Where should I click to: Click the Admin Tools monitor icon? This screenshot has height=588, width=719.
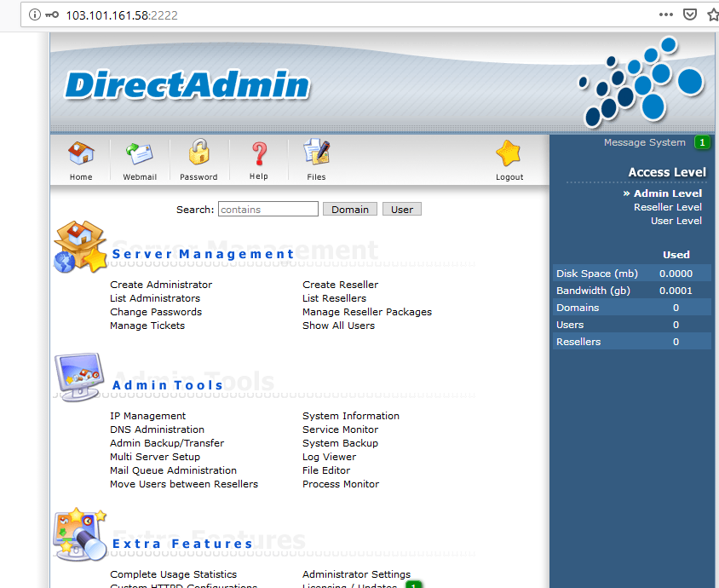pyautogui.click(x=78, y=377)
